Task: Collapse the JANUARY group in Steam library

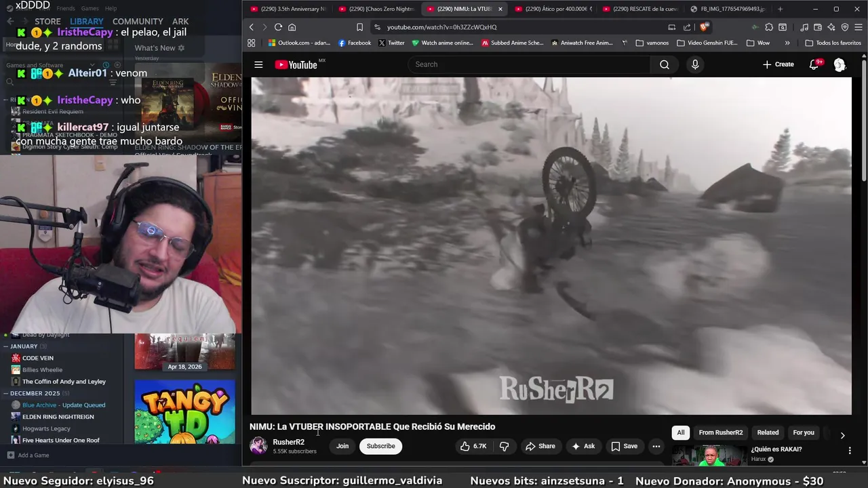Action: tap(6, 346)
